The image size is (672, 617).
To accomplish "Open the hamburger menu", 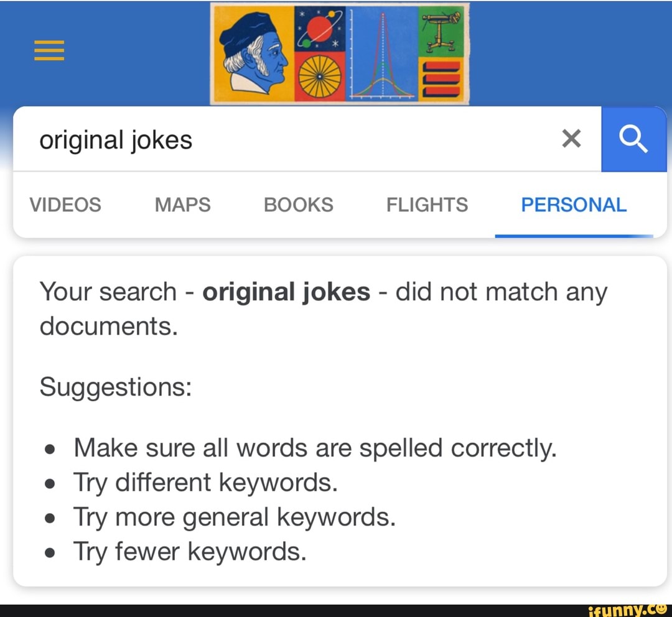I will [49, 49].
